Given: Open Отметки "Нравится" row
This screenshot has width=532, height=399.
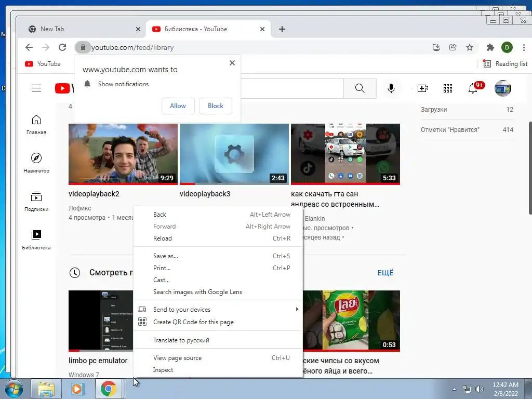Looking at the screenshot, I should 467,129.
